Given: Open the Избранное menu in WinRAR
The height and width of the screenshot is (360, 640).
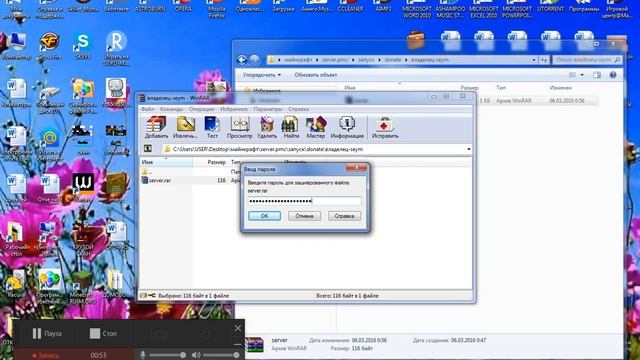Looking at the screenshot, I should pyautogui.click(x=233, y=109).
